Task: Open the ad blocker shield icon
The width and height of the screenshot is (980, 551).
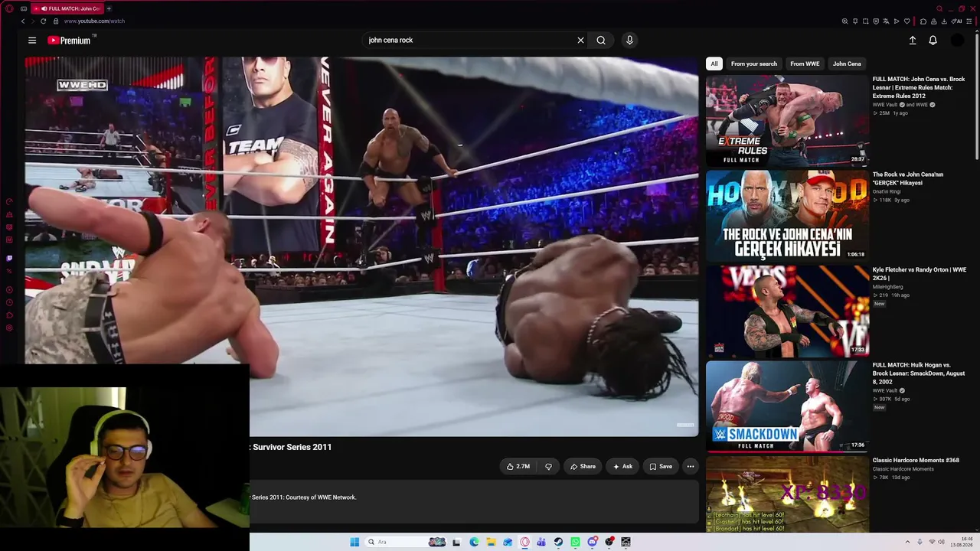Action: tap(876, 21)
